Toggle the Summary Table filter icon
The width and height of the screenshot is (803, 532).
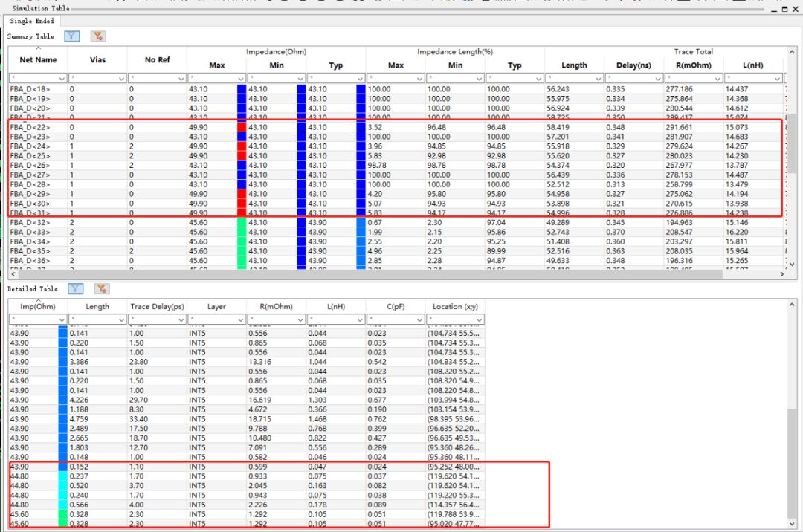(x=71, y=36)
